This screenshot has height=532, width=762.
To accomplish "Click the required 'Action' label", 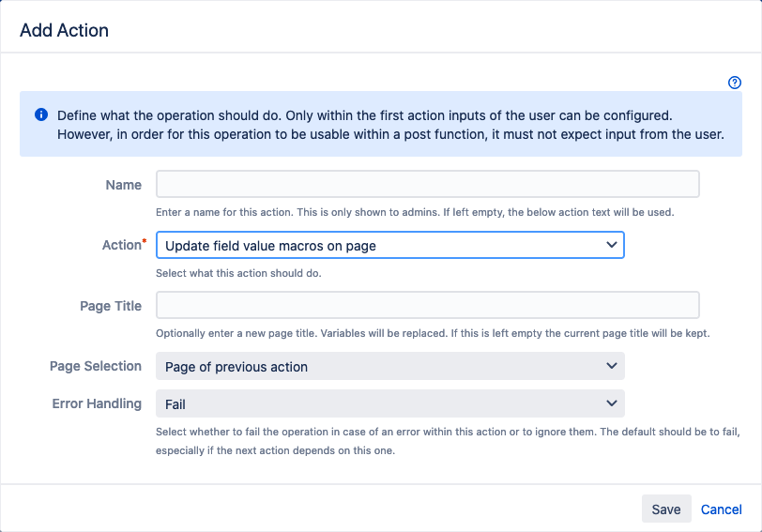I will [x=121, y=245].
